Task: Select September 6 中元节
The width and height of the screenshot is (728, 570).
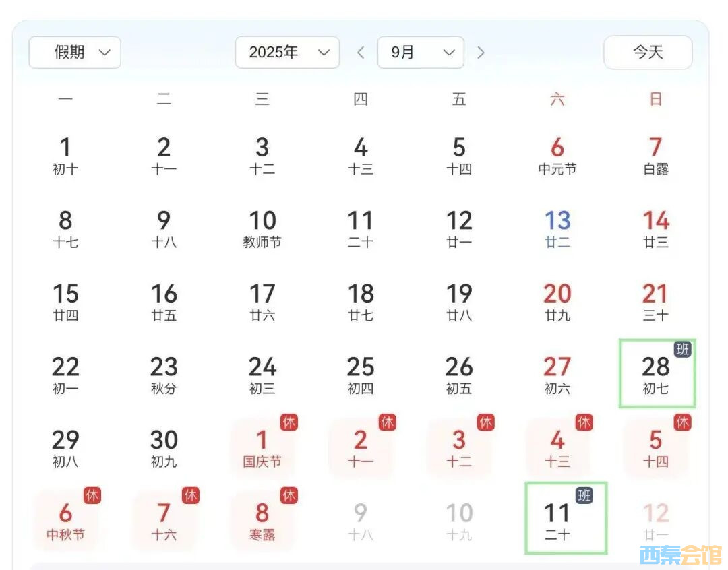Action: click(x=557, y=155)
